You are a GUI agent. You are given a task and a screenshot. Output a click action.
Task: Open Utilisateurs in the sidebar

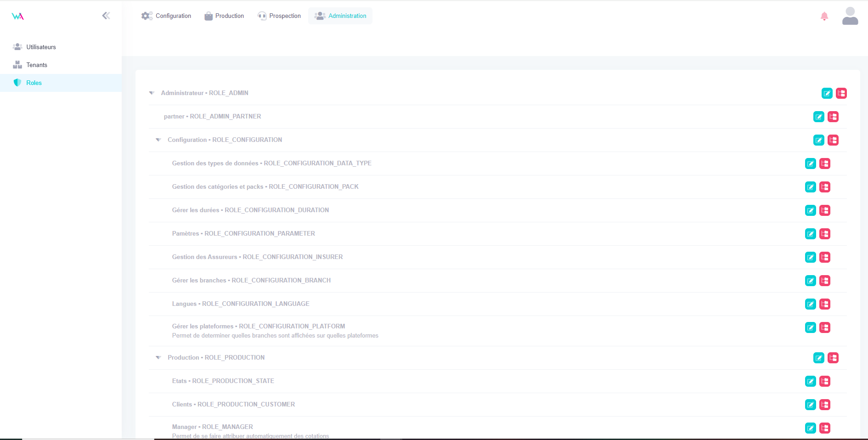pyautogui.click(x=41, y=47)
